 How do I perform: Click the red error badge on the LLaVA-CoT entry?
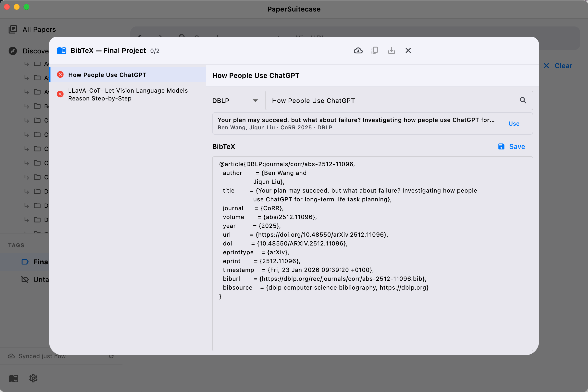(x=60, y=94)
